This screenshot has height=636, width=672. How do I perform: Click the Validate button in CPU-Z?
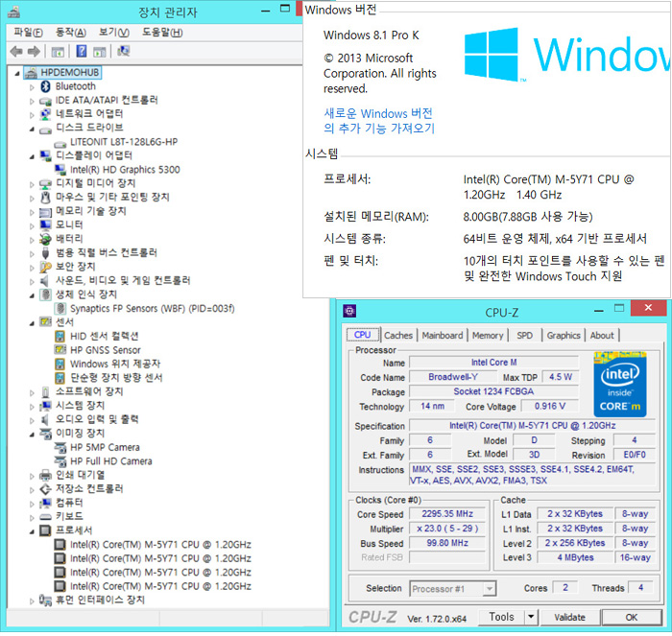(x=569, y=617)
